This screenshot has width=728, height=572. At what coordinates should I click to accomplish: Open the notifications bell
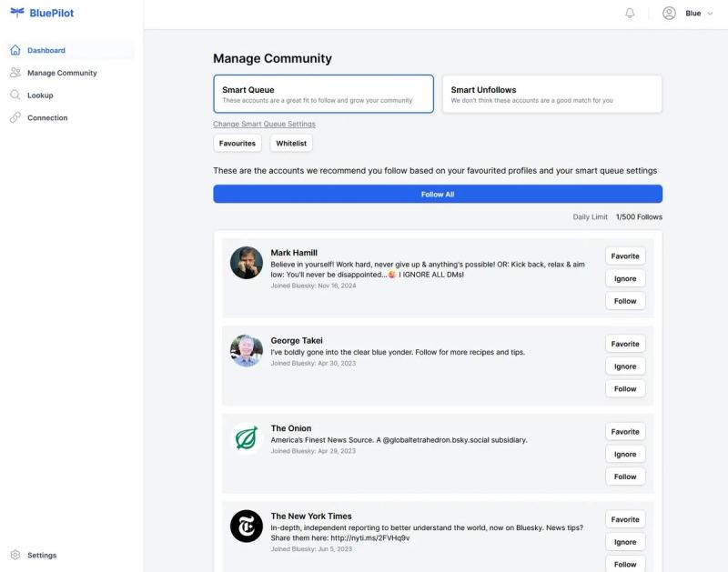[630, 13]
